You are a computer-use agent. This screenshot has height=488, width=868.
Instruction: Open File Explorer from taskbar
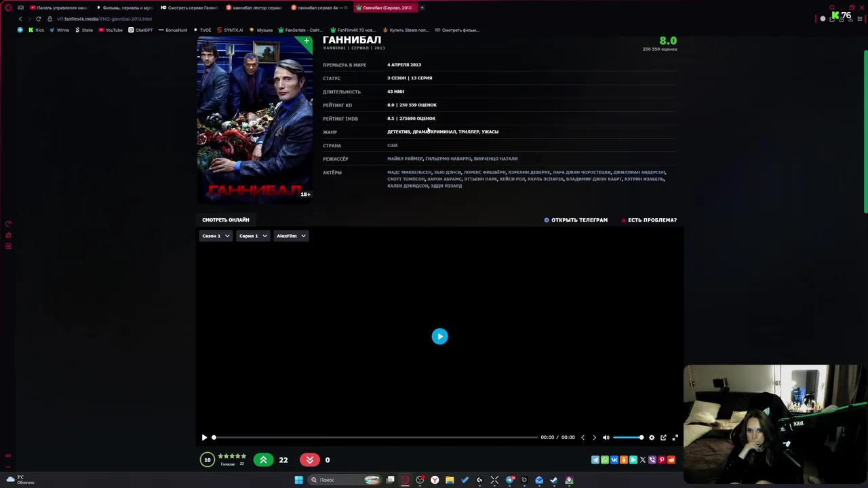450,480
